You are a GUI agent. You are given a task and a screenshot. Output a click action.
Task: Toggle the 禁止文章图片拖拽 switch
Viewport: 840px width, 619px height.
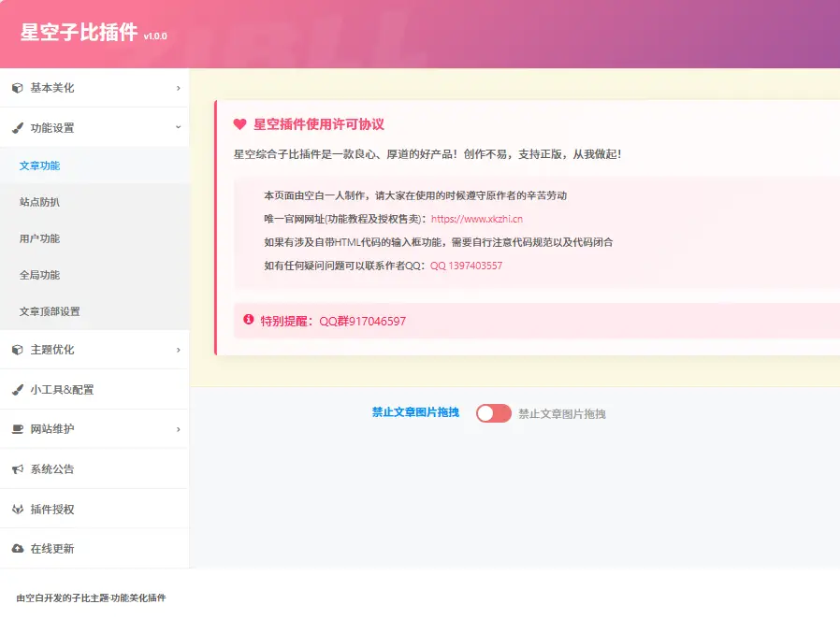[493, 413]
